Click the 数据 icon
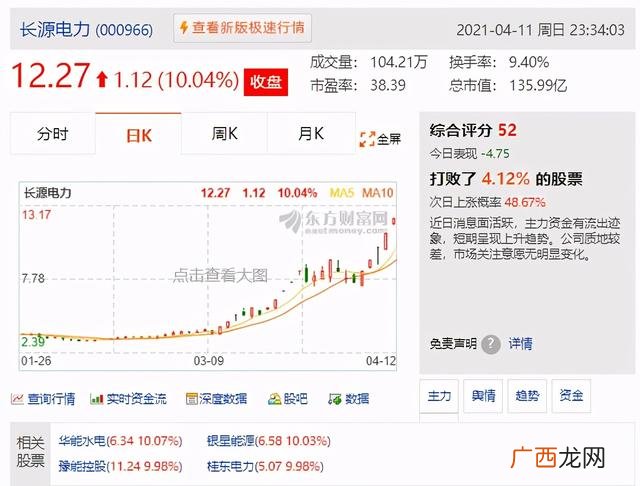Viewport: 640px width, 486px height. tap(335, 399)
